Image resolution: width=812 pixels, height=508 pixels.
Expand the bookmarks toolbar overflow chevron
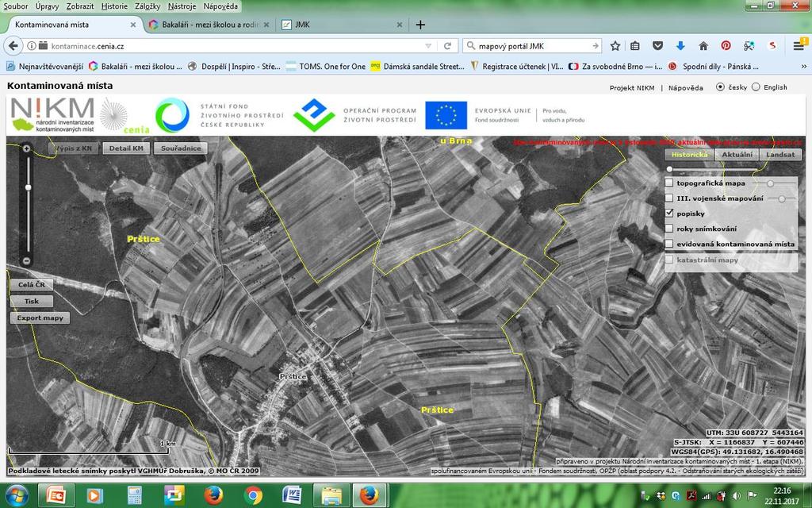[804, 67]
